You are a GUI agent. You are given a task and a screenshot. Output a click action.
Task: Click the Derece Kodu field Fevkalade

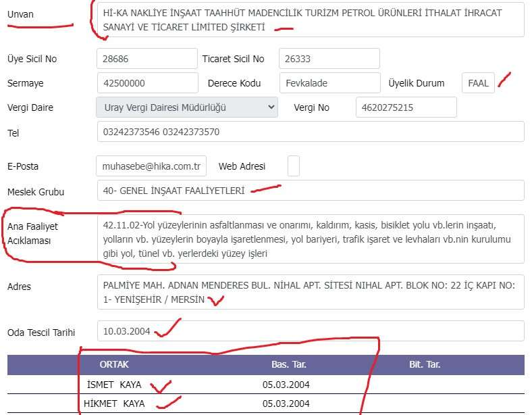pos(329,83)
